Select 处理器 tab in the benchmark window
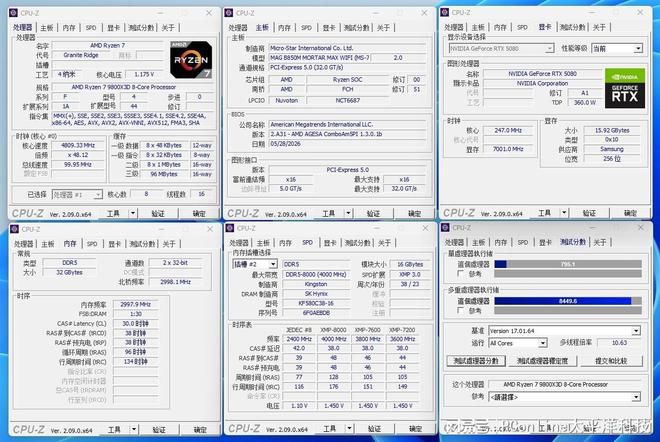The height and width of the screenshot is (442, 660). click(x=454, y=242)
